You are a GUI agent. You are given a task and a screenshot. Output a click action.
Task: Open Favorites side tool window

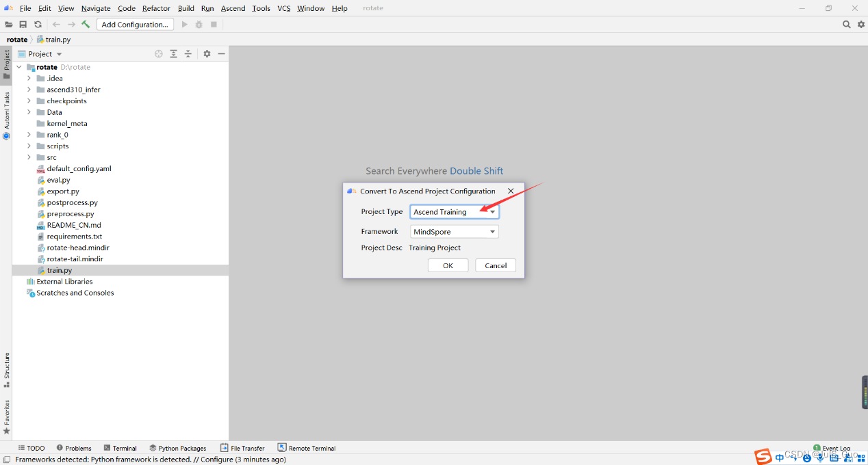[x=6, y=417]
